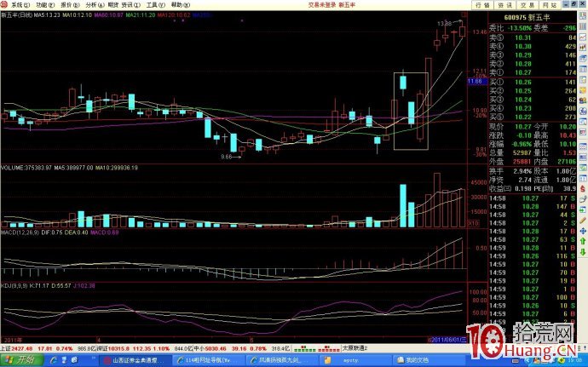Screen dimensions: 588x367
Task: Click the window with green arrow icon
Action: pos(583,210)
